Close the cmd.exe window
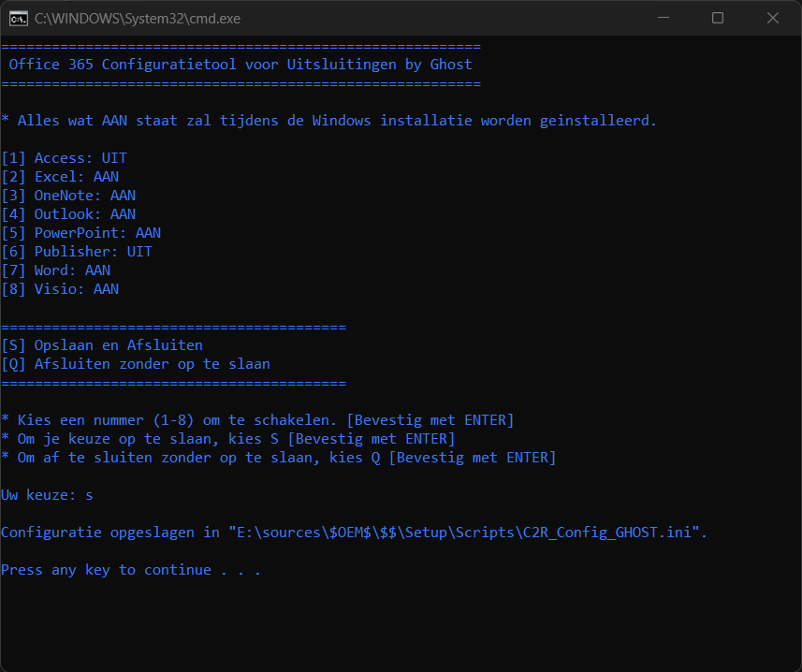The image size is (802, 672). tap(773, 18)
